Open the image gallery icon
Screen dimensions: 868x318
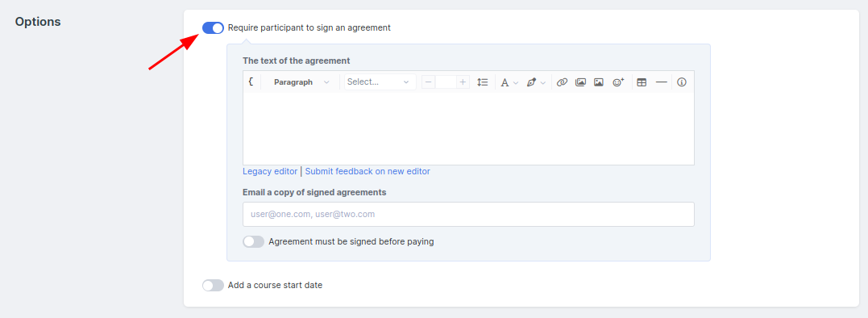click(580, 82)
